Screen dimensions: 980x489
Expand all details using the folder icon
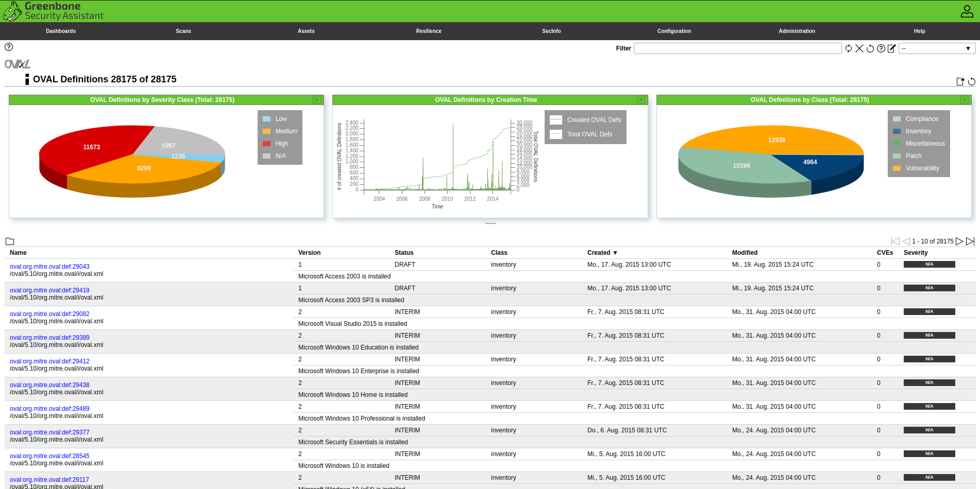tap(10, 241)
